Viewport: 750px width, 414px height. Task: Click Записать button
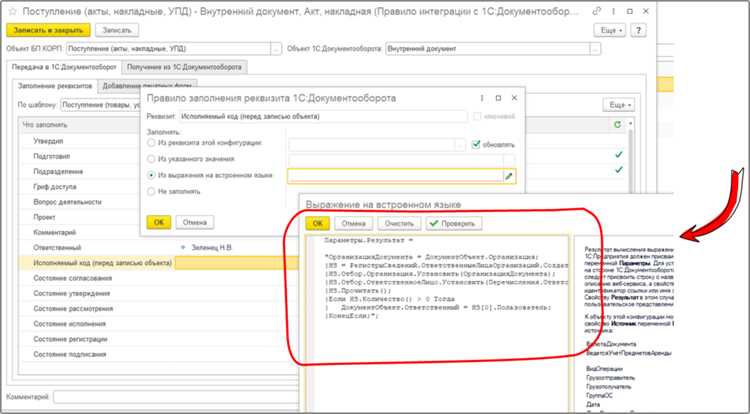point(117,30)
